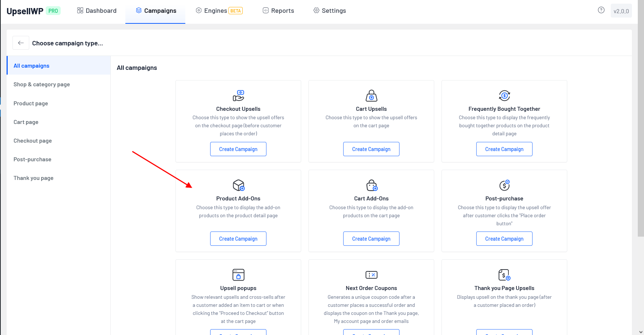Filter by Shop & category page
Image resolution: width=644 pixels, height=335 pixels.
click(x=42, y=84)
